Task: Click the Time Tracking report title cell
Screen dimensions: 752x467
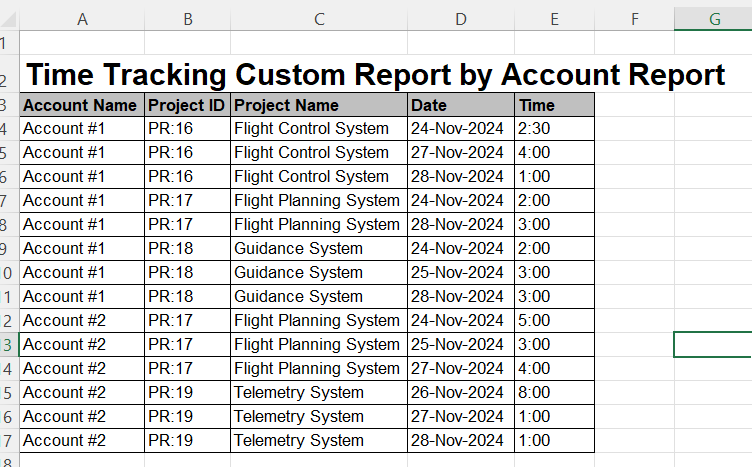Action: [375, 75]
